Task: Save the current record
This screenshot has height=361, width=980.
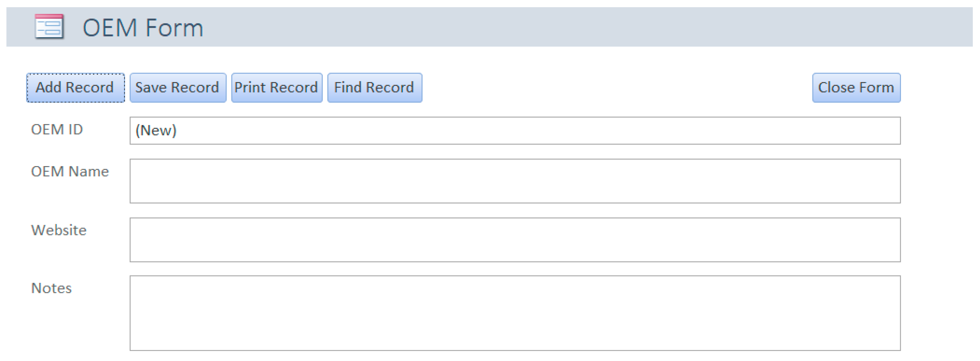Action: click(x=178, y=88)
